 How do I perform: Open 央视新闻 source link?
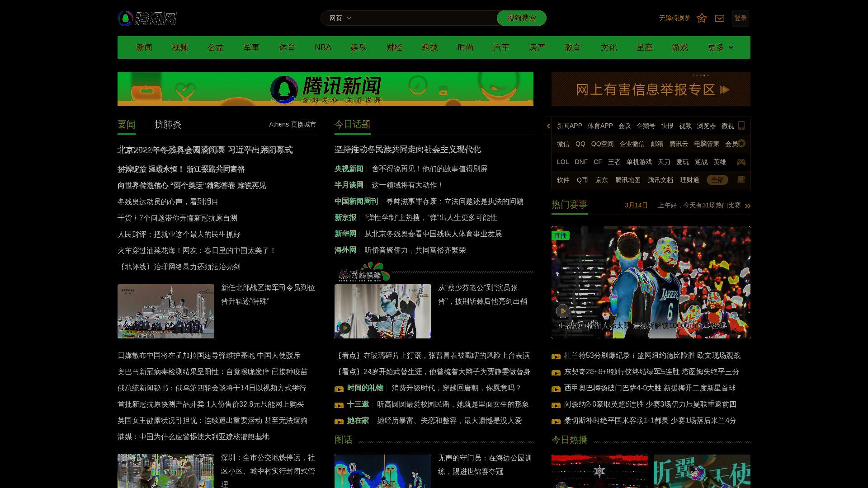tap(349, 169)
